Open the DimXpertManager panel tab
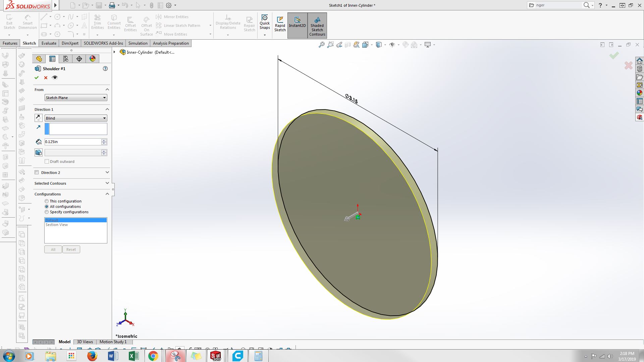 click(x=79, y=59)
